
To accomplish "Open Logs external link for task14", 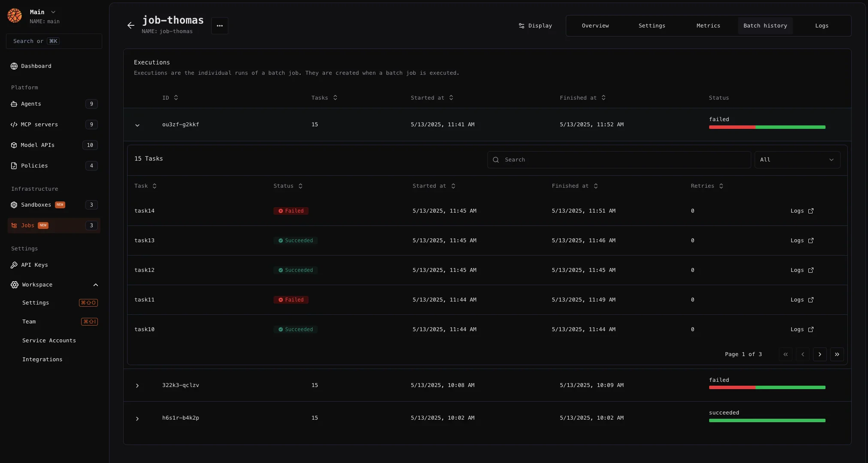I will click(802, 211).
